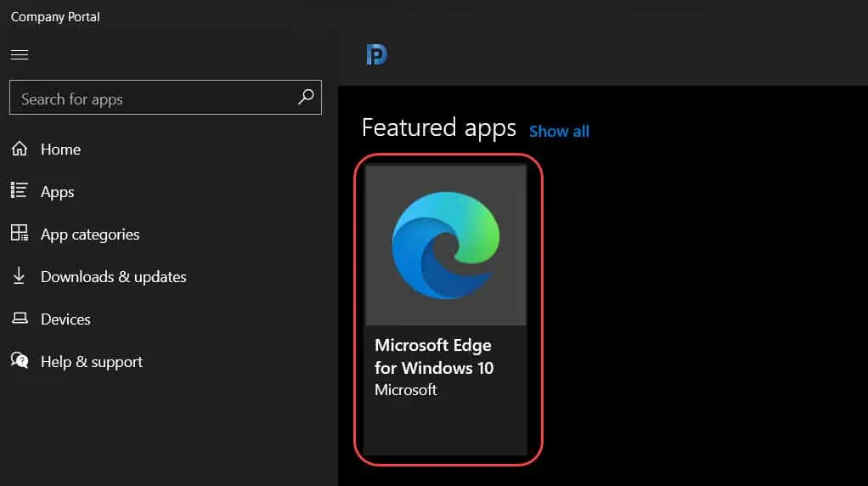Click the Featured apps heading
868x486 pixels.
tap(439, 128)
